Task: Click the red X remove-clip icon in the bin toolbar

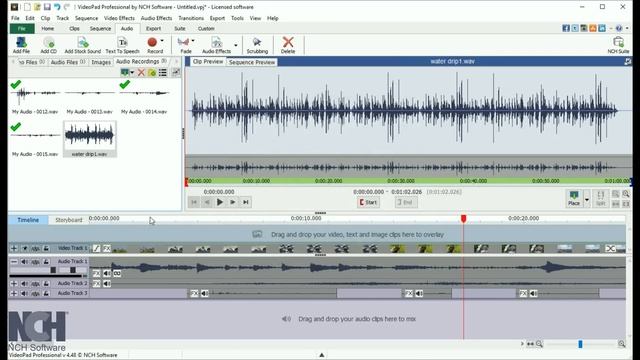Action: click(x=141, y=73)
